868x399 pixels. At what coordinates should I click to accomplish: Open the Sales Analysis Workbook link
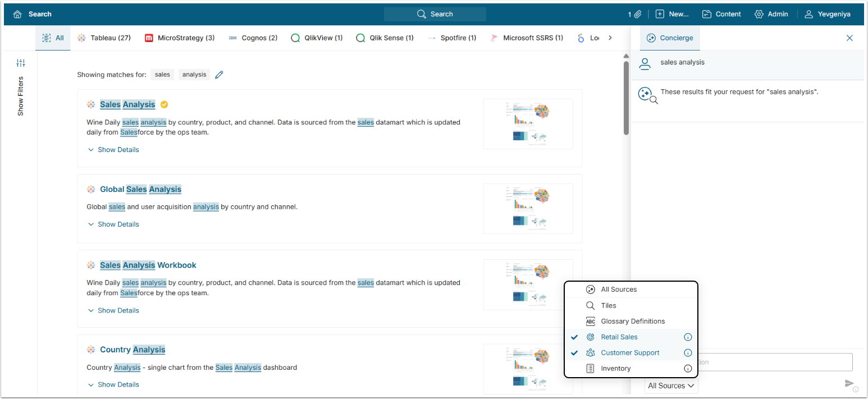click(x=148, y=265)
